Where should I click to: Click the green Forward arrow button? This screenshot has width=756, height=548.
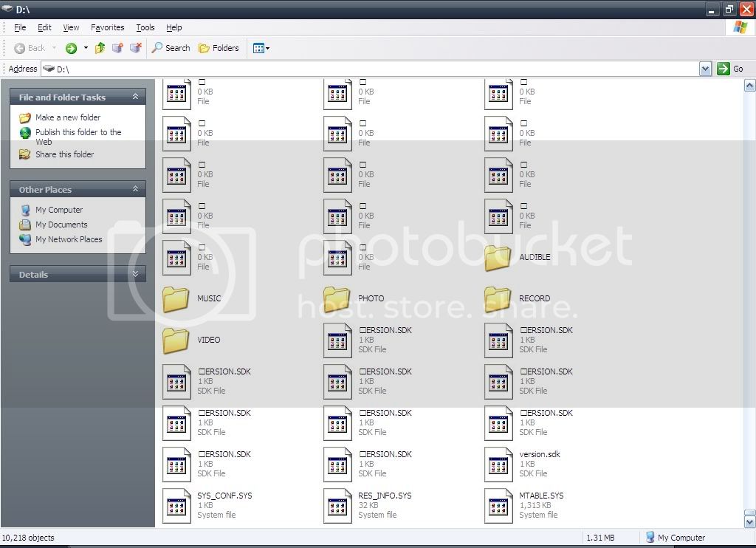click(71, 48)
